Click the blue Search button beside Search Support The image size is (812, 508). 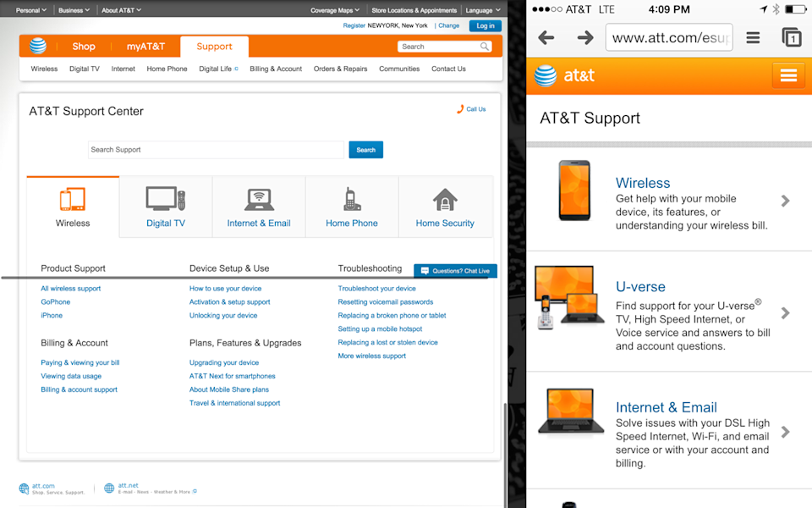(x=365, y=150)
